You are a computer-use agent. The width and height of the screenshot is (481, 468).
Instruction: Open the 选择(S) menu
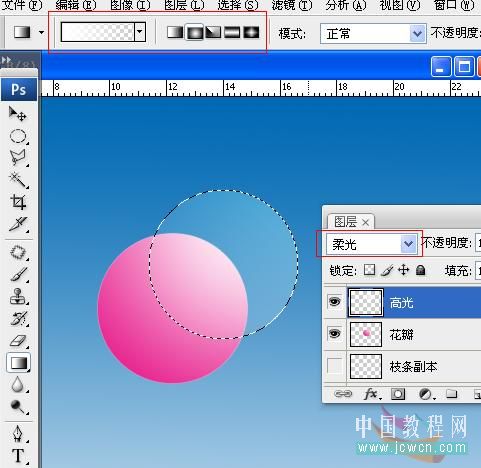tap(238, 5)
